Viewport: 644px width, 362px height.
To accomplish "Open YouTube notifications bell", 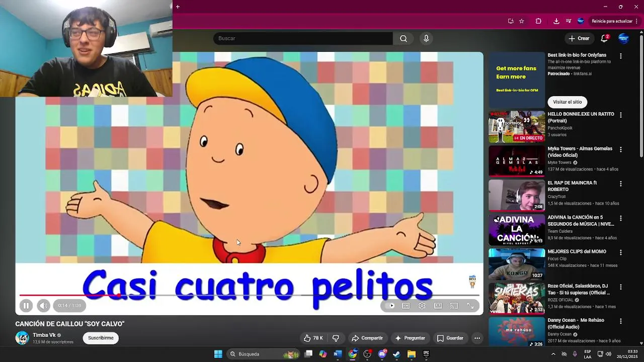I will coord(605,39).
